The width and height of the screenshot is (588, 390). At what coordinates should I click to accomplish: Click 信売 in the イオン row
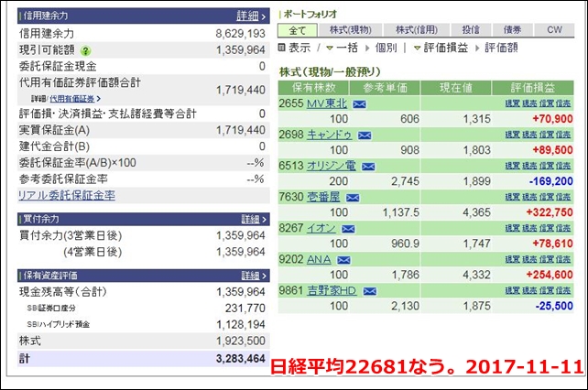[x=563, y=228]
